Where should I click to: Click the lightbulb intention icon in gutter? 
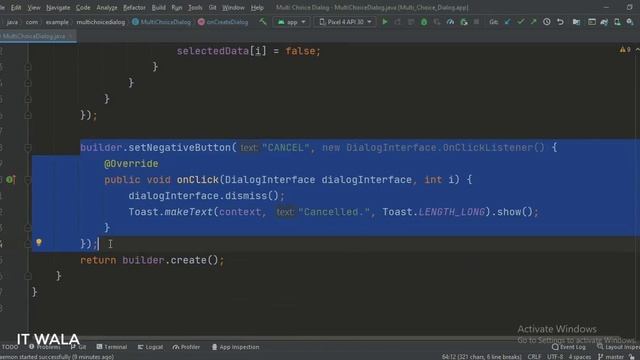coord(39,242)
